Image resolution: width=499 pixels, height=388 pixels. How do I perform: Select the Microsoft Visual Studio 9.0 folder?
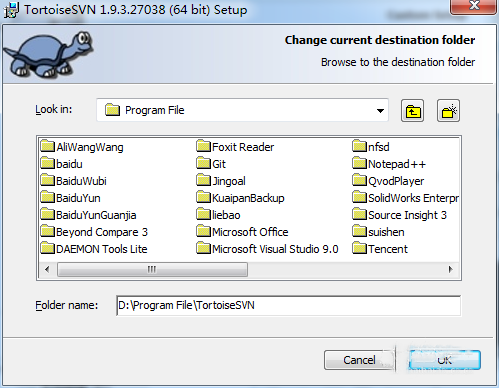pos(268,249)
